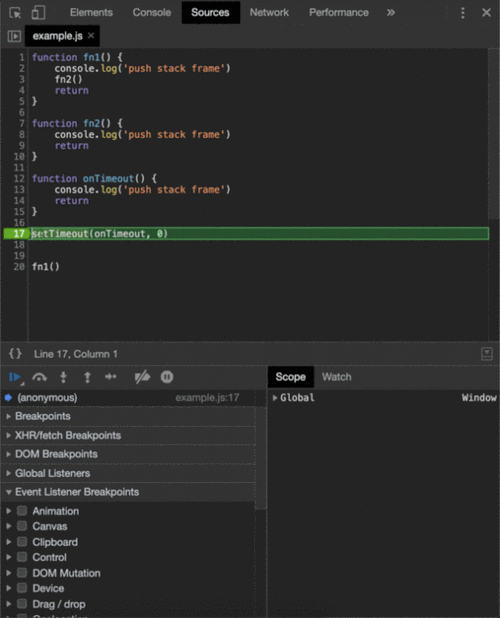Expand the Control category arrow

click(x=9, y=557)
